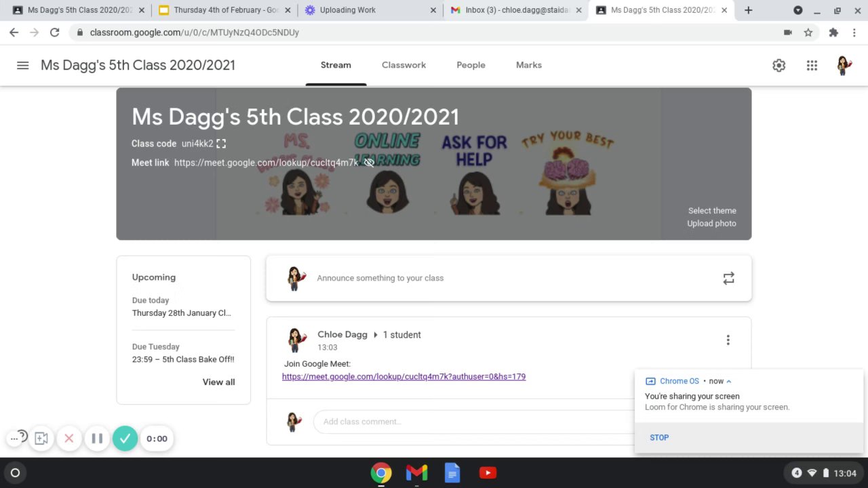This screenshot has width=868, height=488.
Task: Close the Gmail Inbox browser tab
Action: (x=578, y=10)
